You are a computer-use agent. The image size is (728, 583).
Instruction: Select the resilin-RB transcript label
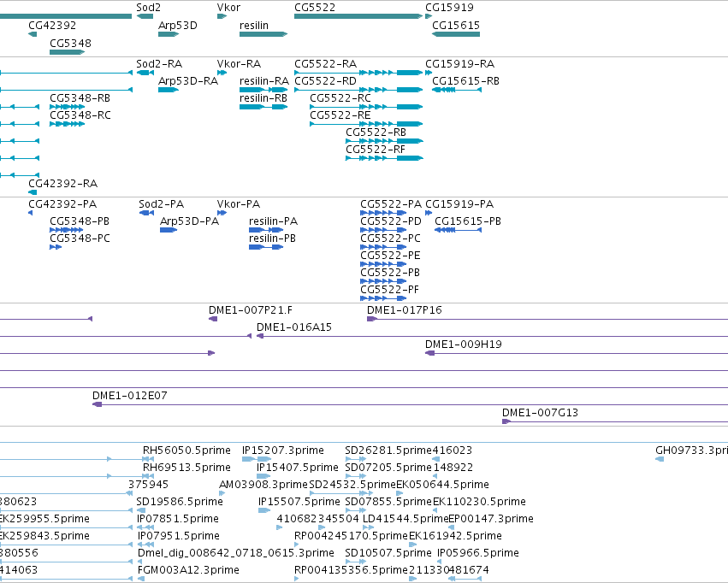tap(263, 97)
